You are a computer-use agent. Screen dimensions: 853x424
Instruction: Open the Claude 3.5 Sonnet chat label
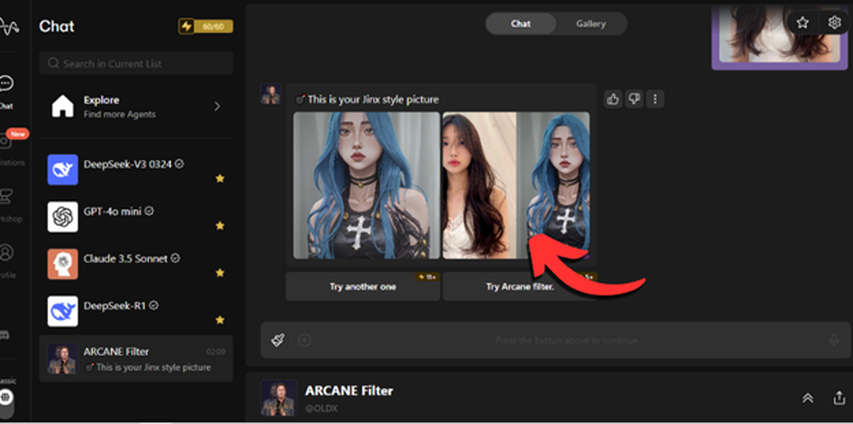[126, 259]
